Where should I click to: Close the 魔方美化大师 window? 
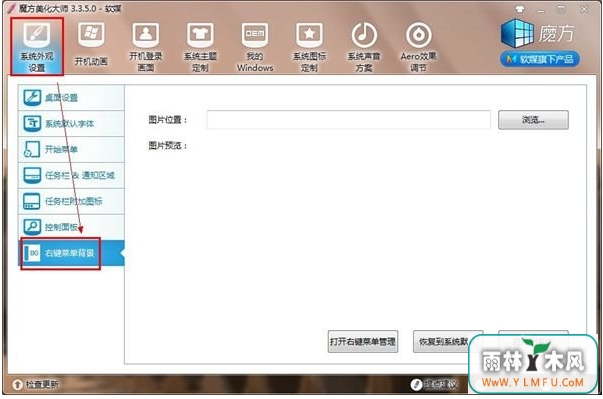584,9
